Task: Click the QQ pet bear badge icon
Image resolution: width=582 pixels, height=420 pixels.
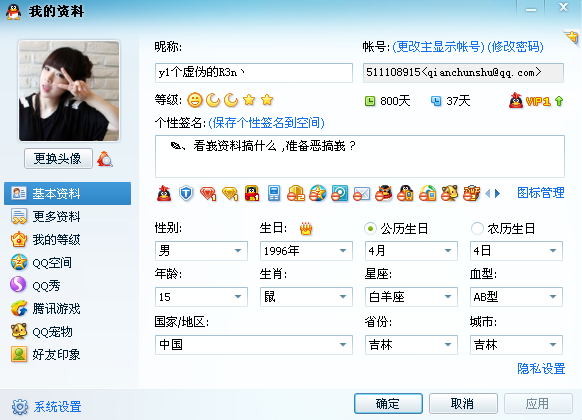Action: pyautogui.click(x=449, y=193)
